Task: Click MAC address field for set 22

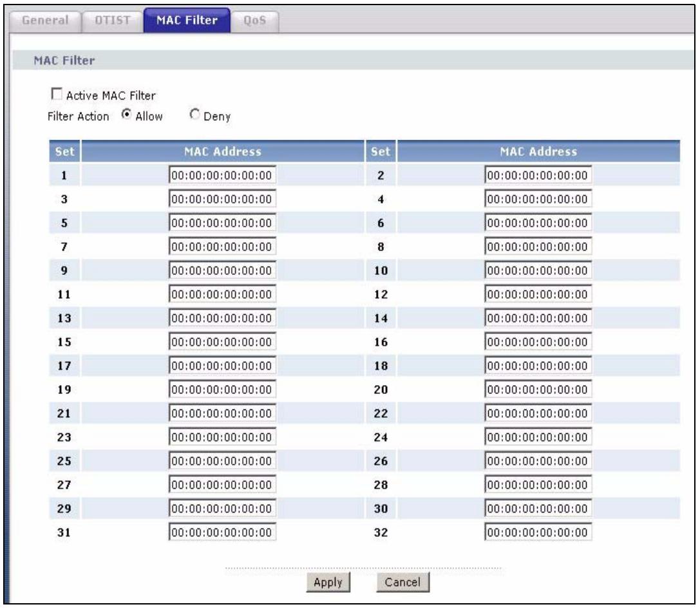Action: [538, 413]
